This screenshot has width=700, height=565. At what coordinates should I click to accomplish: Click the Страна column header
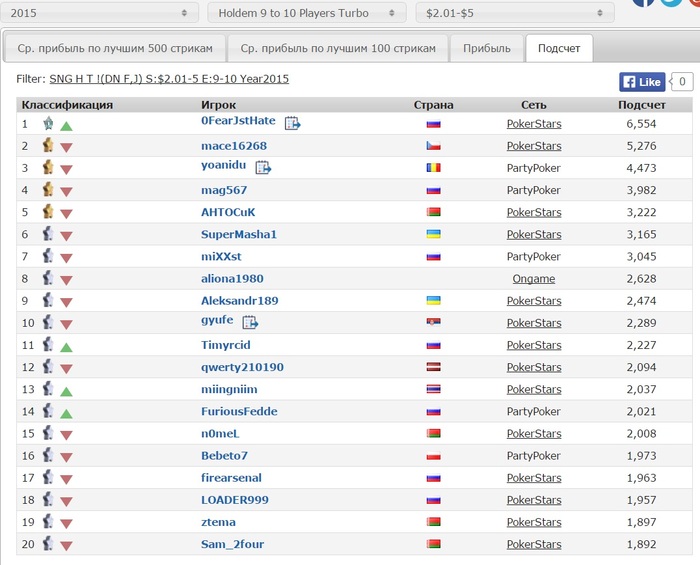433,105
